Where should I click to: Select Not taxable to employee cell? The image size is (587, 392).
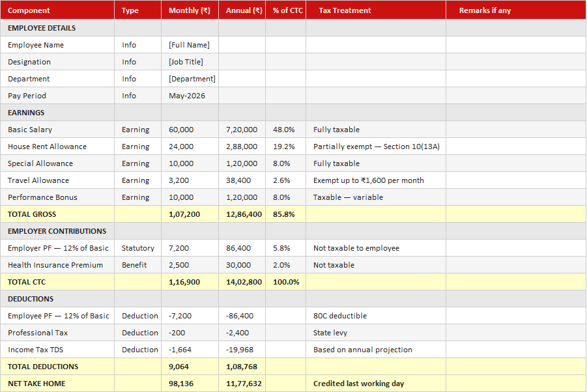pos(376,248)
